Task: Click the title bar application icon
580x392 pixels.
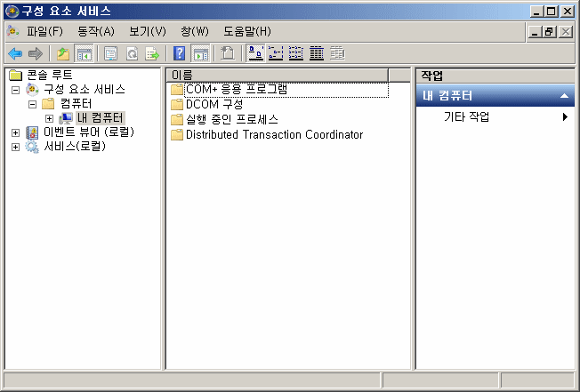Action: point(12,12)
